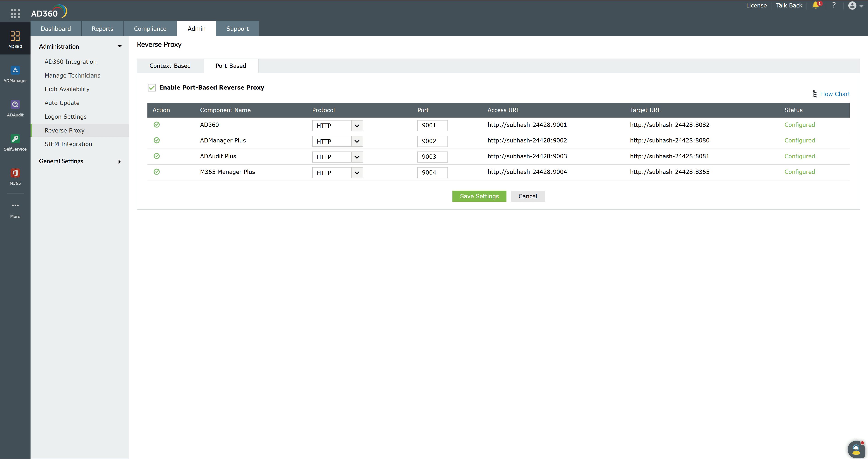Open the ADAudit Plus protocol dropdown
Viewport: 868px width, 459px height.
point(337,157)
